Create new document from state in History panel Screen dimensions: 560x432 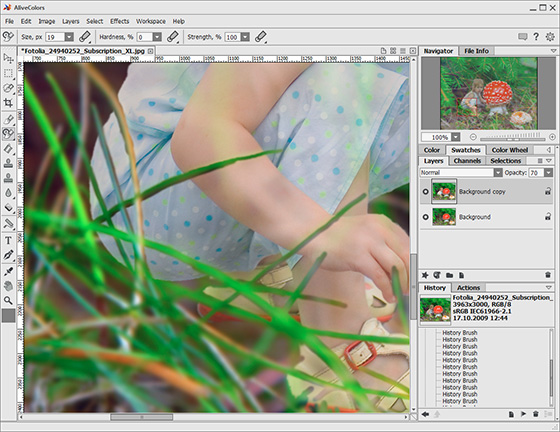tap(511, 414)
